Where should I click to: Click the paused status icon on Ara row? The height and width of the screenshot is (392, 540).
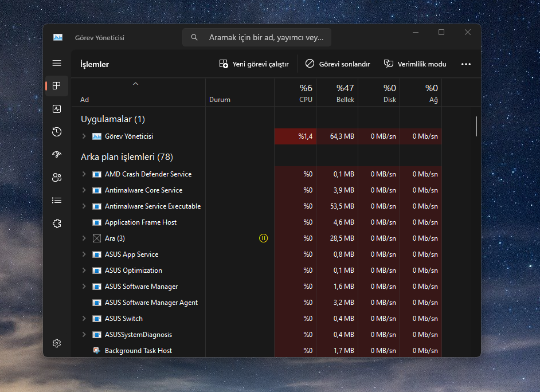point(264,238)
